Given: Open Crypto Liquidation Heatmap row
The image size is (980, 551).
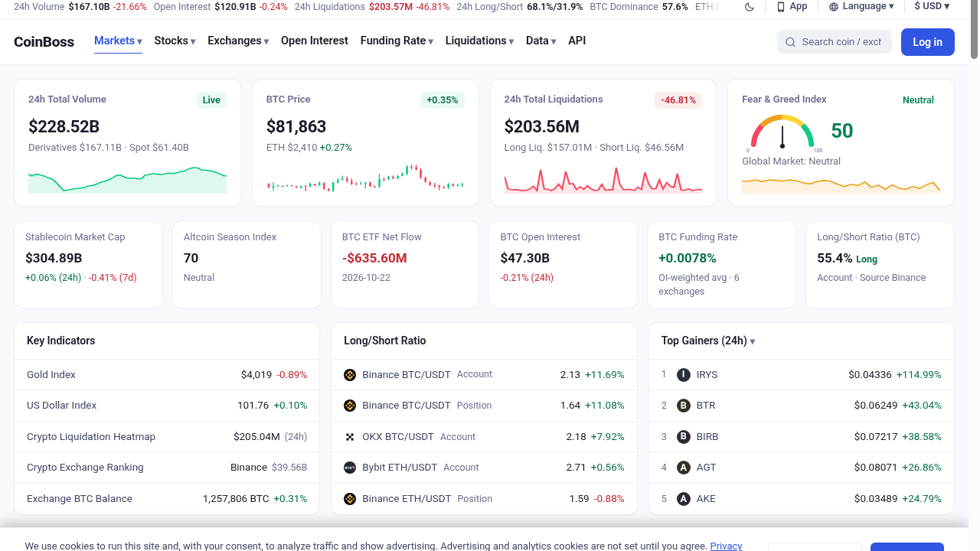Looking at the screenshot, I should [x=167, y=437].
